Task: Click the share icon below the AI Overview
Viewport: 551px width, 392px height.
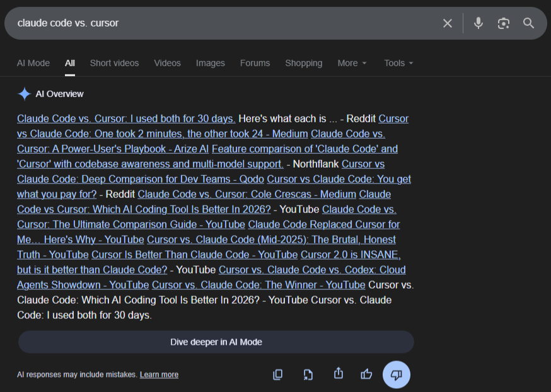Action: [x=338, y=374]
